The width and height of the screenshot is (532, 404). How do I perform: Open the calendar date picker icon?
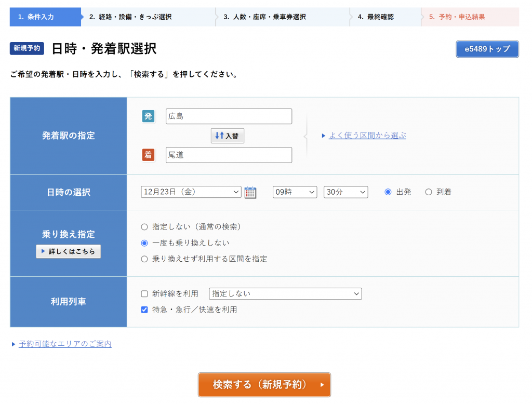(x=250, y=192)
